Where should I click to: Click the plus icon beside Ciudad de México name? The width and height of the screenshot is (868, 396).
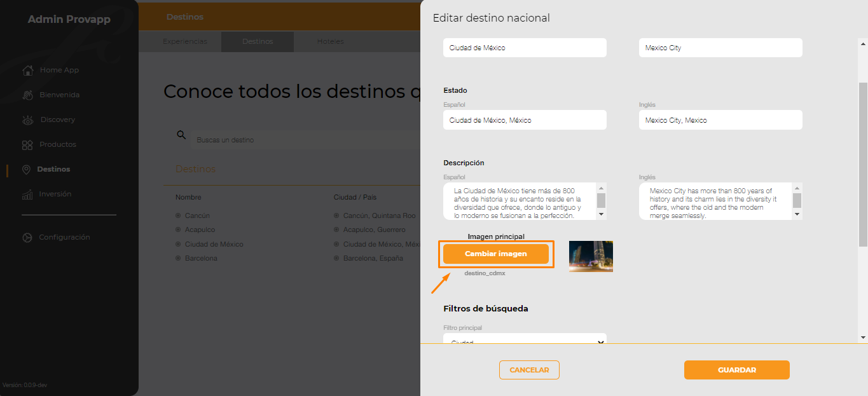[178, 244]
